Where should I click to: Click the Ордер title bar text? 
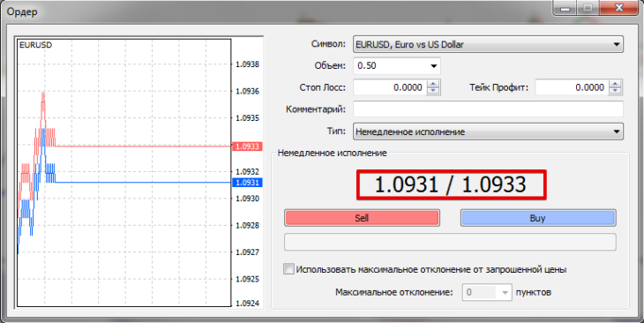22,11
